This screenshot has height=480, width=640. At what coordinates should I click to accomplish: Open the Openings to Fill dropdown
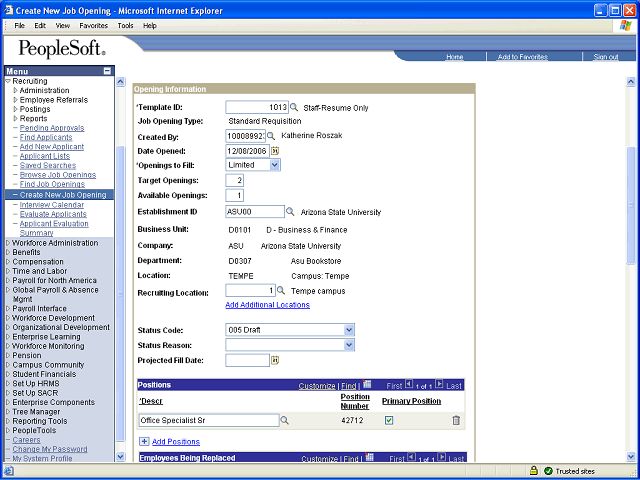[x=275, y=165]
